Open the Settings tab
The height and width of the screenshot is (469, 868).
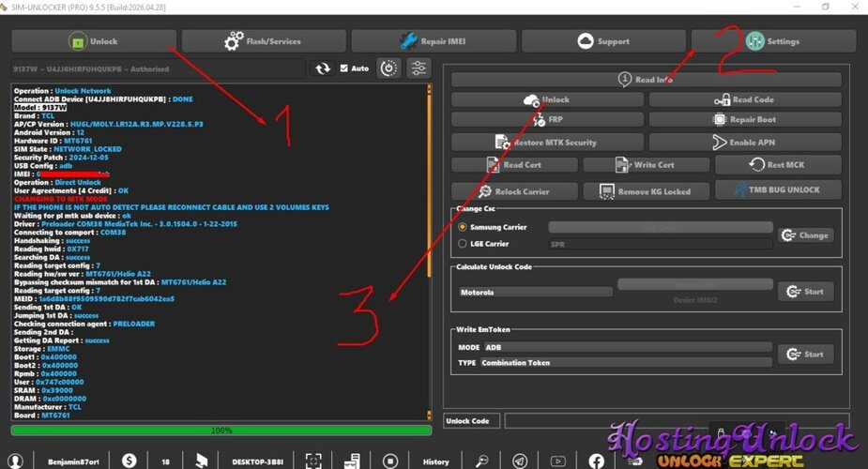tap(773, 41)
